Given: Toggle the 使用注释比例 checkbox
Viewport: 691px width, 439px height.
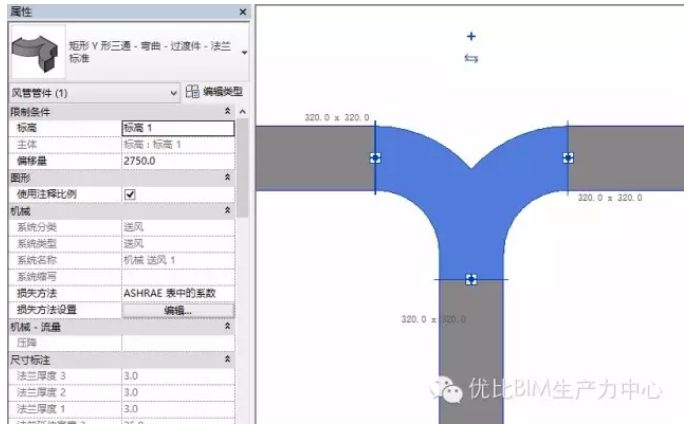Looking at the screenshot, I should tap(129, 193).
